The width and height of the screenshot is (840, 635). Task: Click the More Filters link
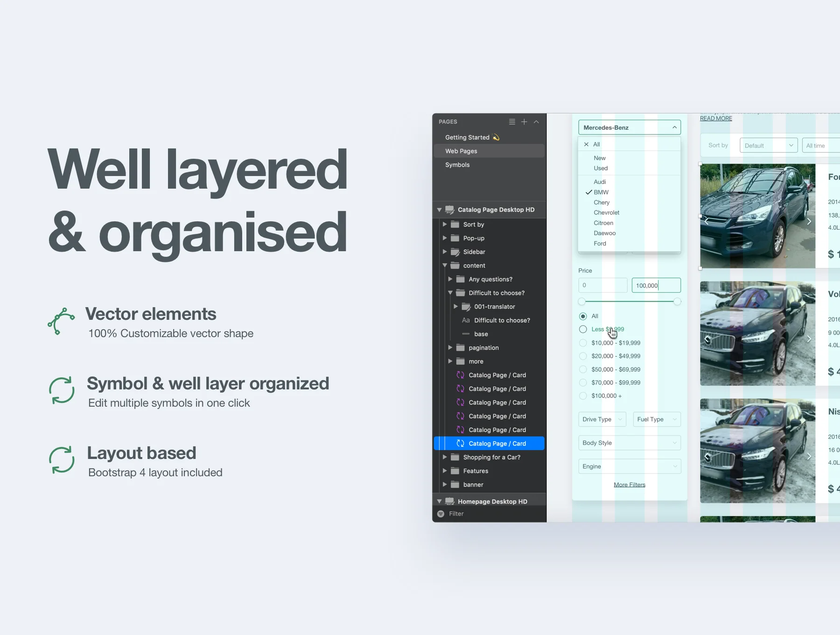coord(630,485)
